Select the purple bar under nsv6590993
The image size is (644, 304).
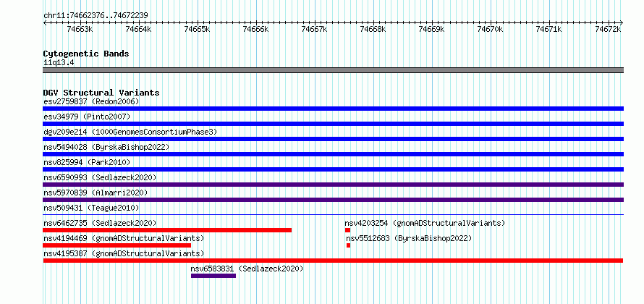pyautogui.click(x=333, y=185)
